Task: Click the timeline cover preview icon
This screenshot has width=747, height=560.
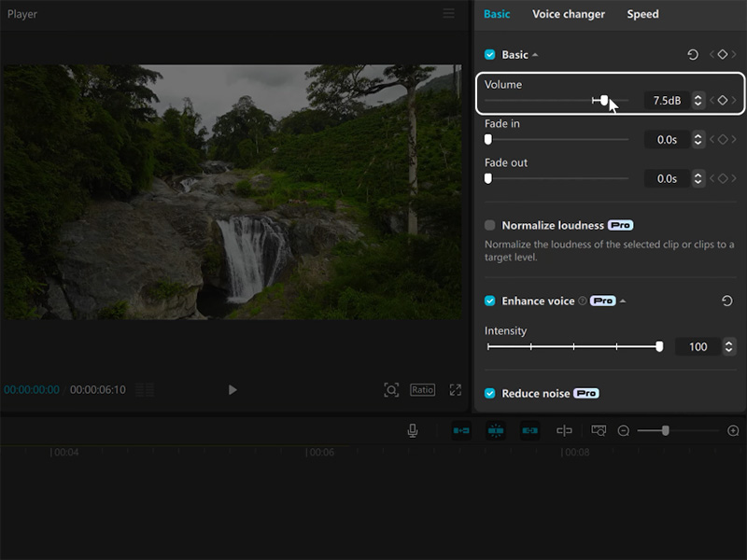Action: [599, 430]
